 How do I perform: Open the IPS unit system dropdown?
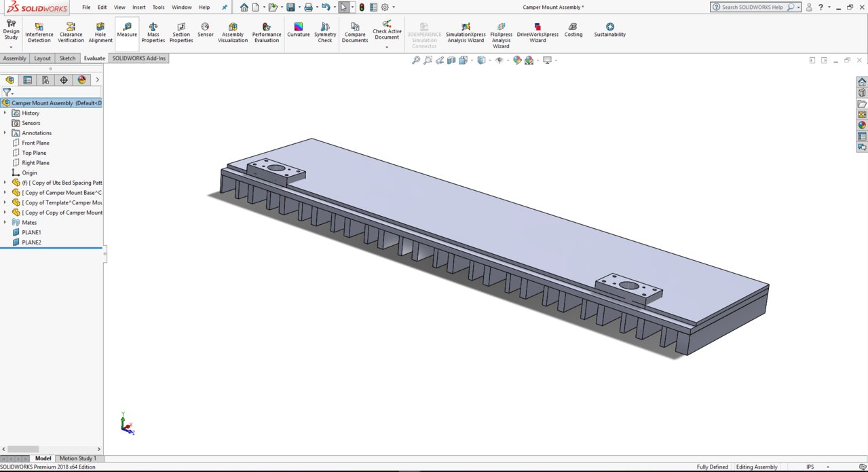pyautogui.click(x=827, y=467)
